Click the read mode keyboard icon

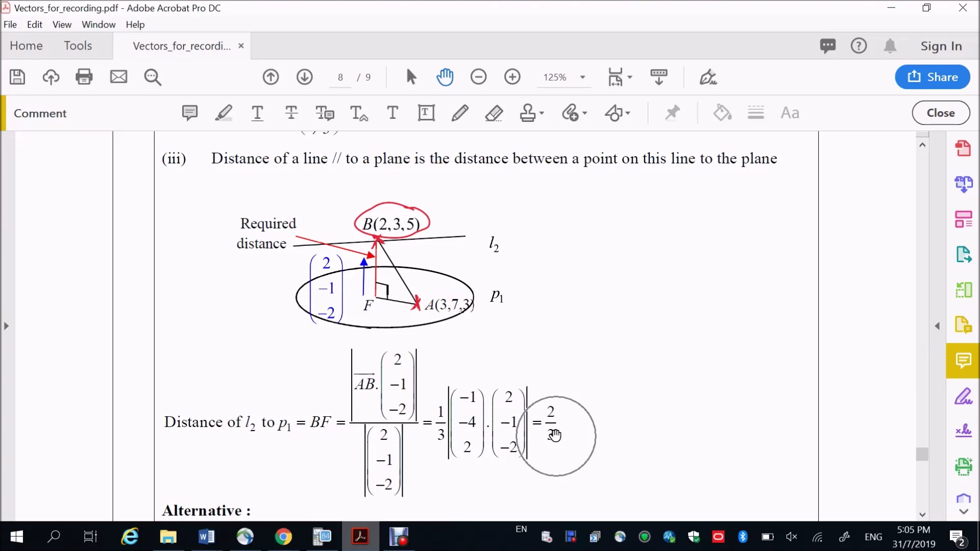click(x=659, y=77)
